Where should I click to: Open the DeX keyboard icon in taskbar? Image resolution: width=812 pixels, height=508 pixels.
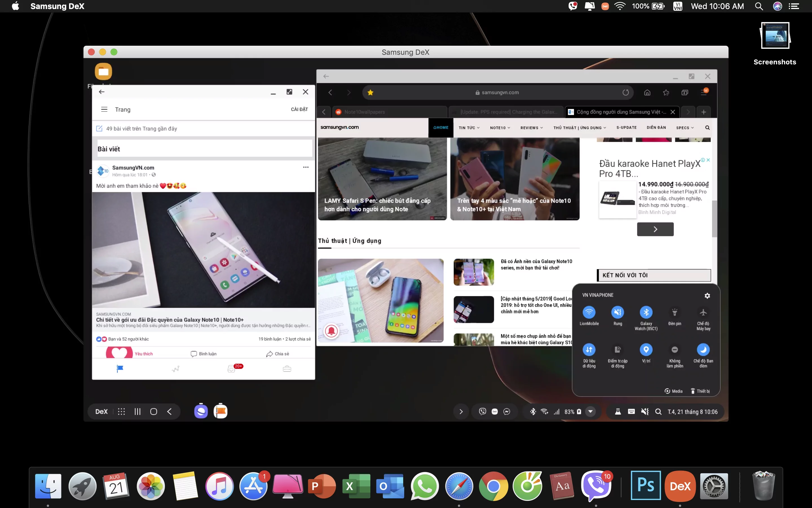(x=631, y=411)
